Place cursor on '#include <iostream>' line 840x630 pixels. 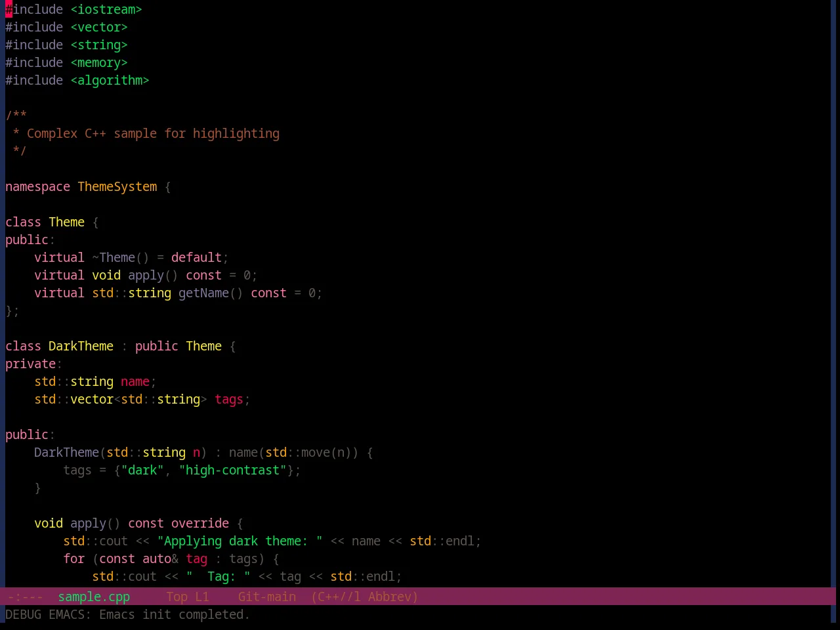click(x=73, y=9)
